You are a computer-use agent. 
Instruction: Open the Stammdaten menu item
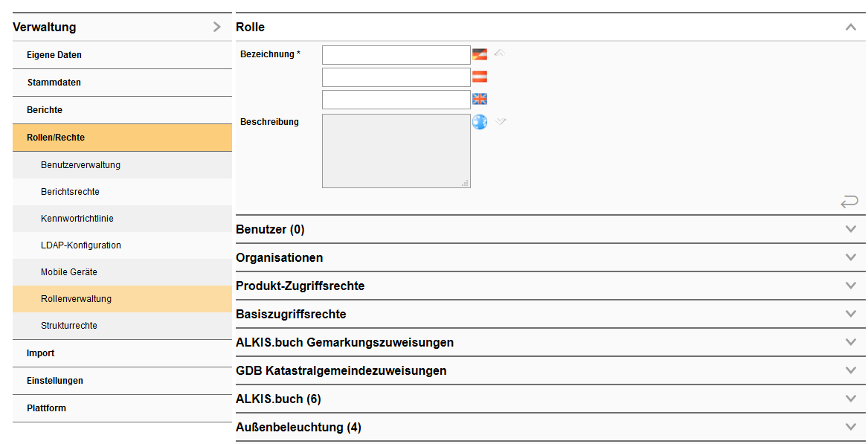(x=54, y=83)
